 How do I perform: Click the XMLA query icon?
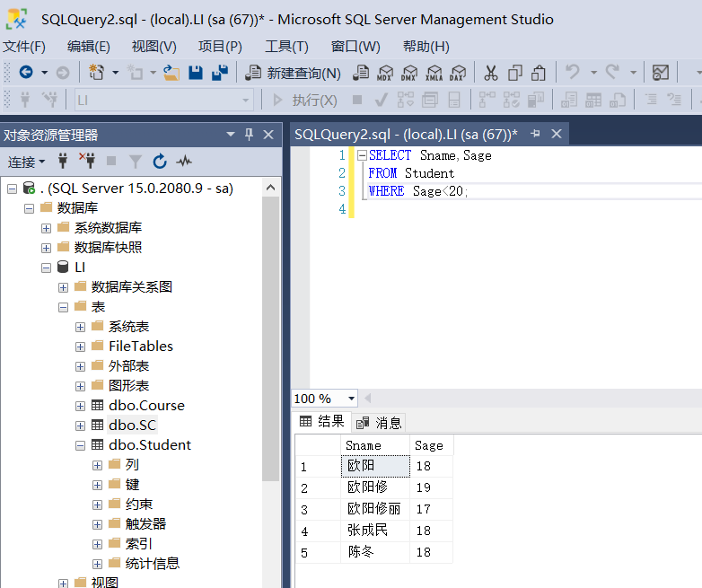click(434, 72)
